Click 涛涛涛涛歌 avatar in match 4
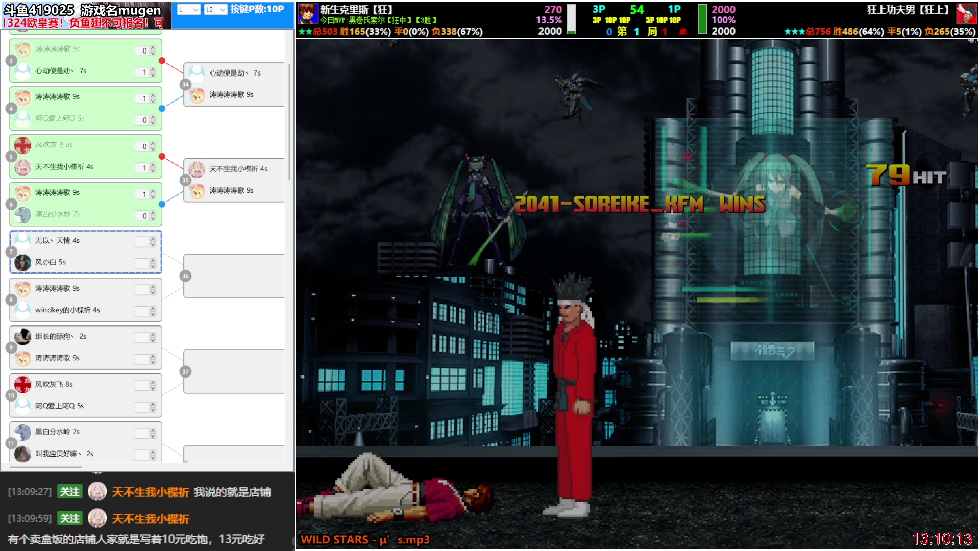980x551 pixels. pos(23,97)
